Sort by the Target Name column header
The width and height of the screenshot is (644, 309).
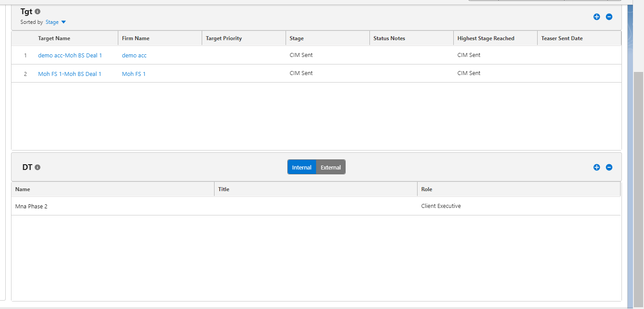pos(54,38)
